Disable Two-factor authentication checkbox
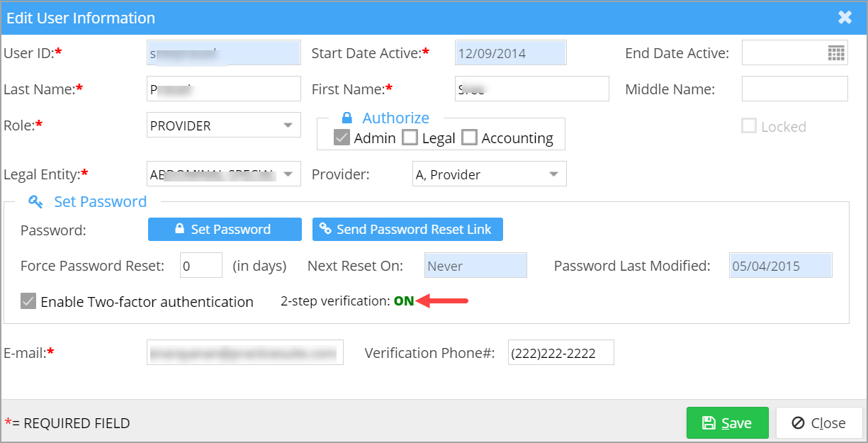This screenshot has height=443, width=868. [x=28, y=302]
